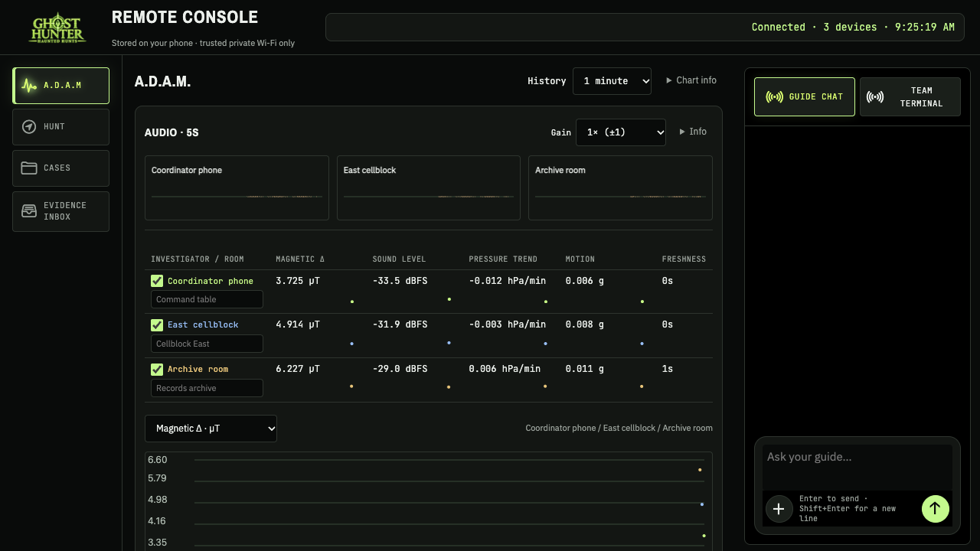Screen dimensions: 980x551
Task: Click the Archive room row label
Action: [x=198, y=370]
